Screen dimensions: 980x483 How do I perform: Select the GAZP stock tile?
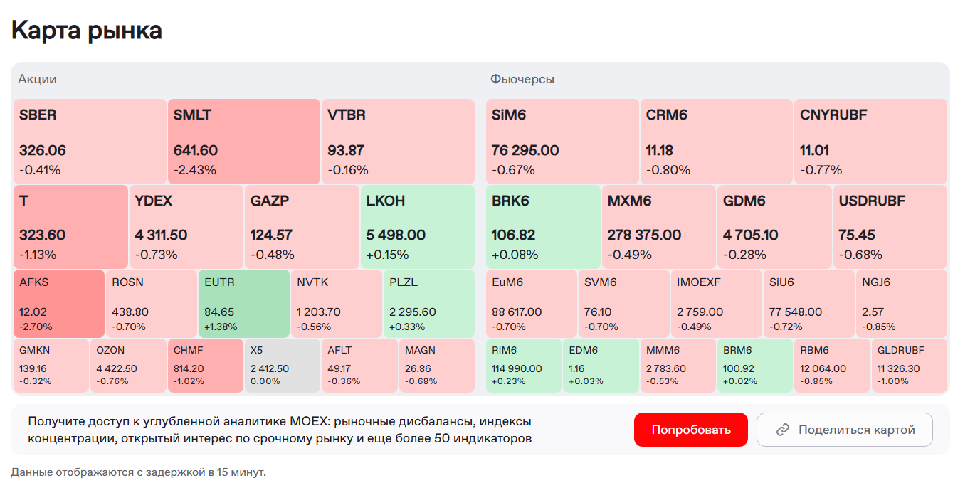pos(302,227)
